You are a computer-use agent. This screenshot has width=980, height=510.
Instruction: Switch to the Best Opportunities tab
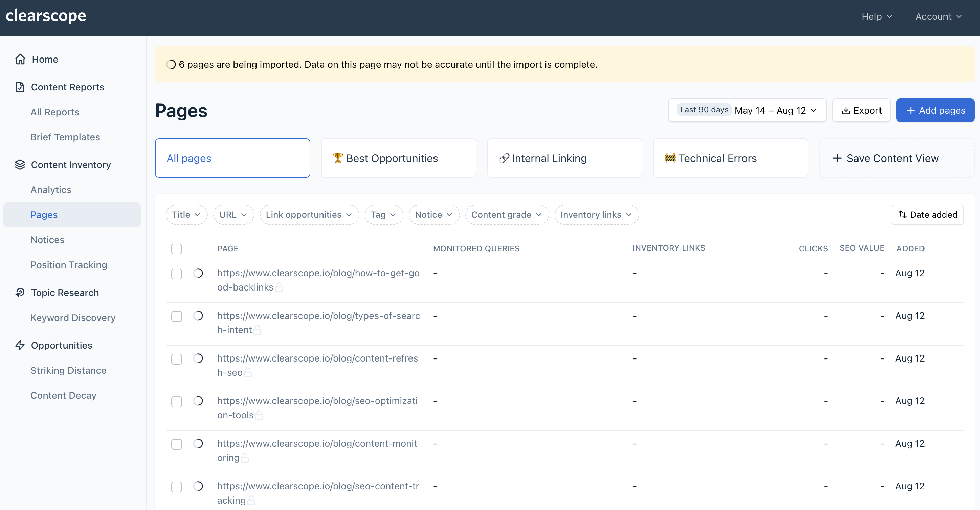(x=398, y=158)
